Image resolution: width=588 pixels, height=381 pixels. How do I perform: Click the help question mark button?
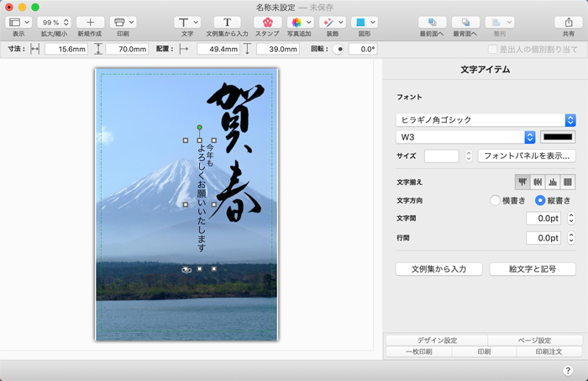(568, 370)
